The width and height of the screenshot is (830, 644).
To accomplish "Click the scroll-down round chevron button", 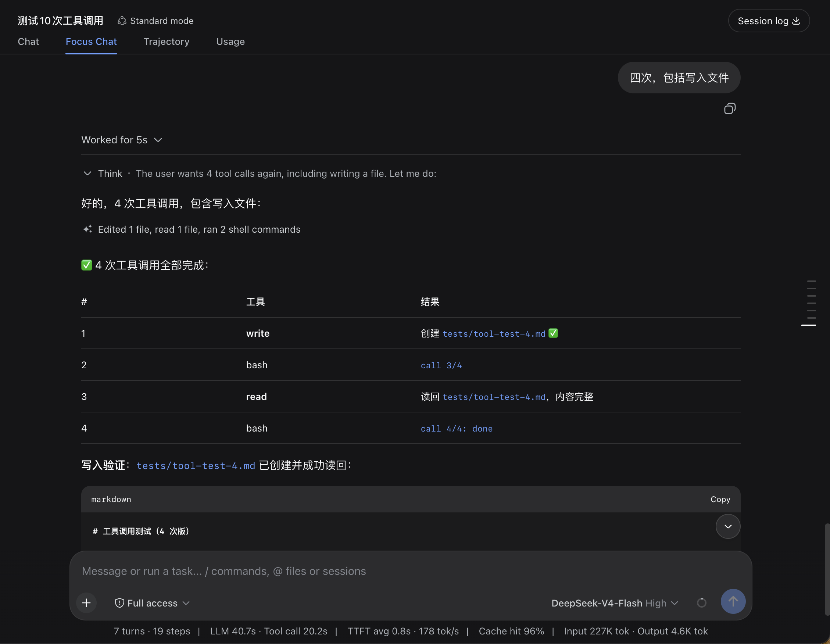I will (728, 527).
